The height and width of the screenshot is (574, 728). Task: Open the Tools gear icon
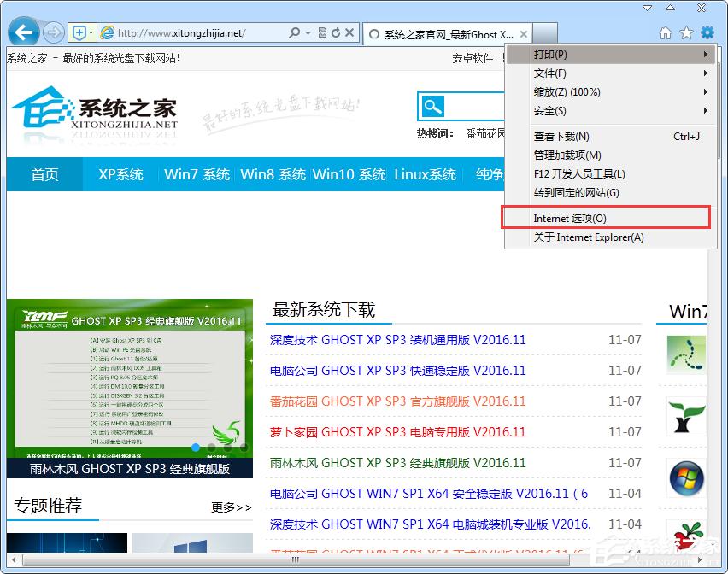point(707,32)
